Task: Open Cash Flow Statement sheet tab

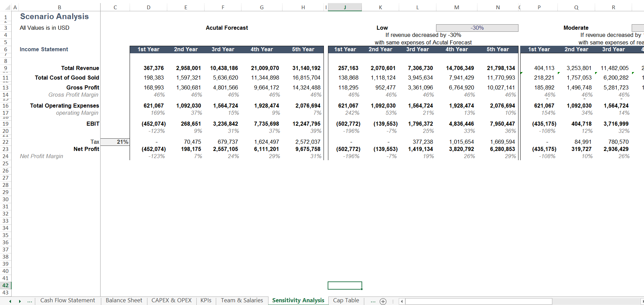Action: tap(68, 300)
